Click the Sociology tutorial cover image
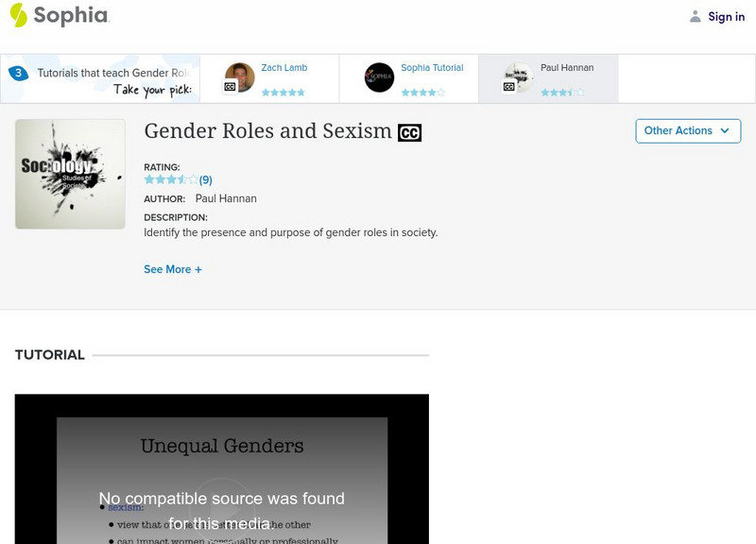Screen dimensions: 756x544 coord(70,174)
